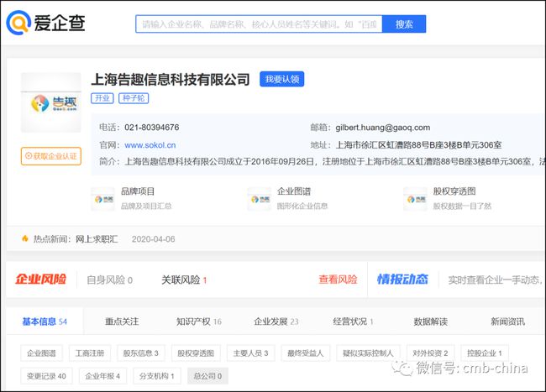
Task: Click 疑似实际控制人 chip
Action: click(x=368, y=353)
